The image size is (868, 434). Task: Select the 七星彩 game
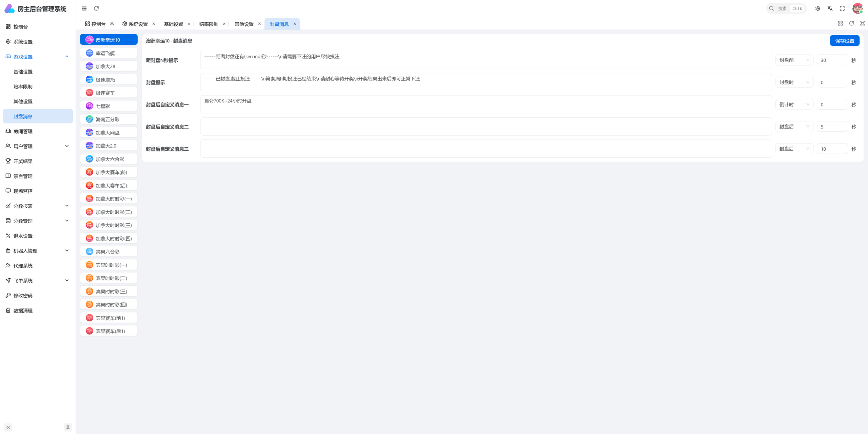click(109, 106)
